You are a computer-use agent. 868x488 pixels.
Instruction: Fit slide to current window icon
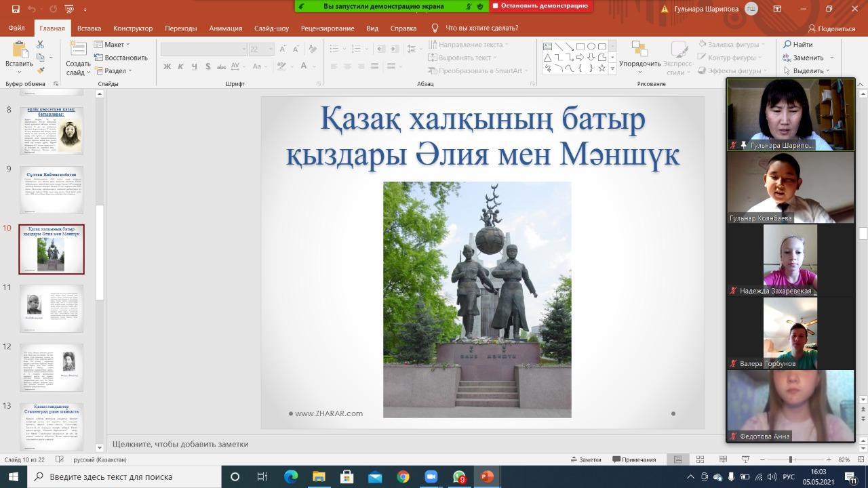click(861, 460)
